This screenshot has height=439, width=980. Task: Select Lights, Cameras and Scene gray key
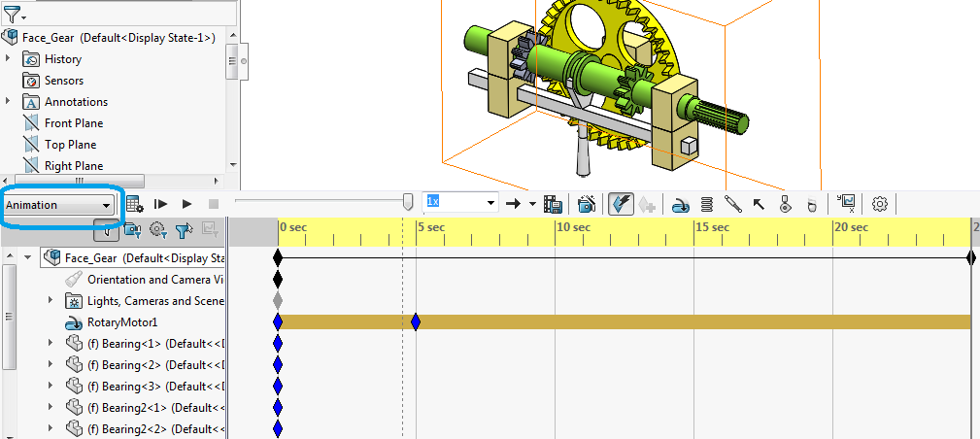pos(278,301)
